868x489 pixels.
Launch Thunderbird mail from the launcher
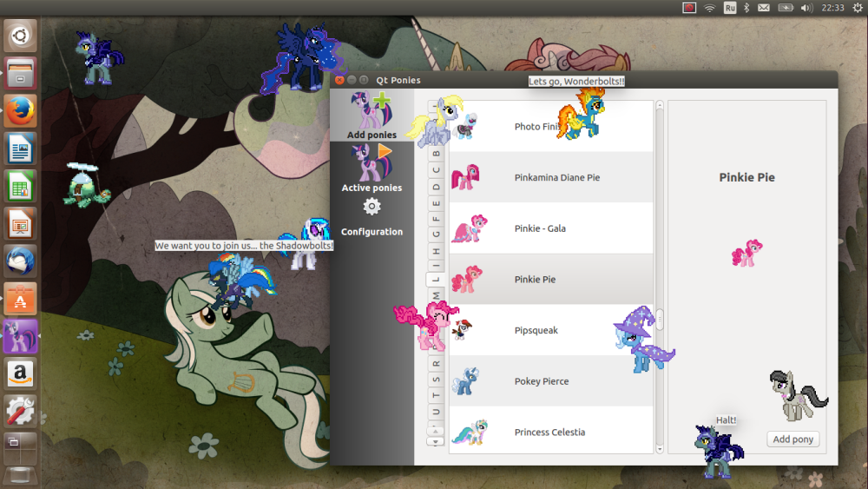[21, 261]
